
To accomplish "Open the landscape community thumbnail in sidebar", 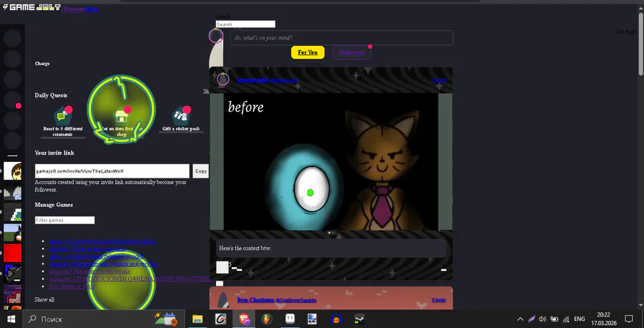I will (12, 233).
